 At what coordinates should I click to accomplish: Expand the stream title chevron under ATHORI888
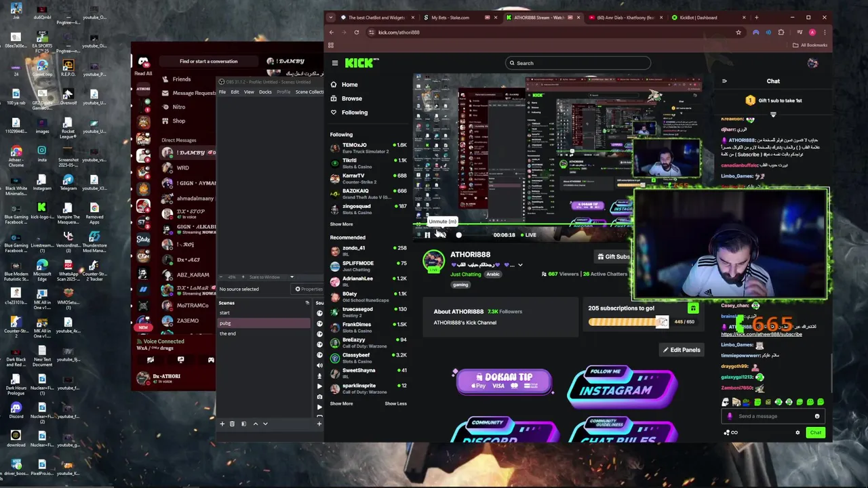[520, 265]
